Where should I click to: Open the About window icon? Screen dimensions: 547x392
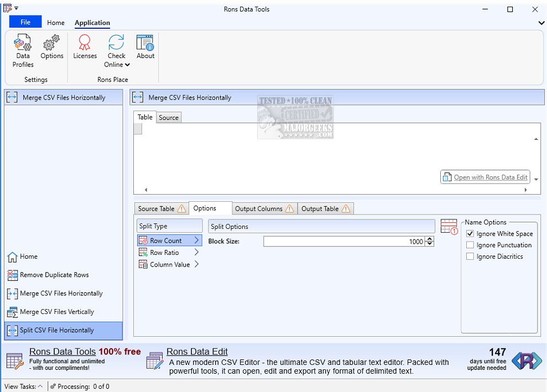click(x=145, y=43)
